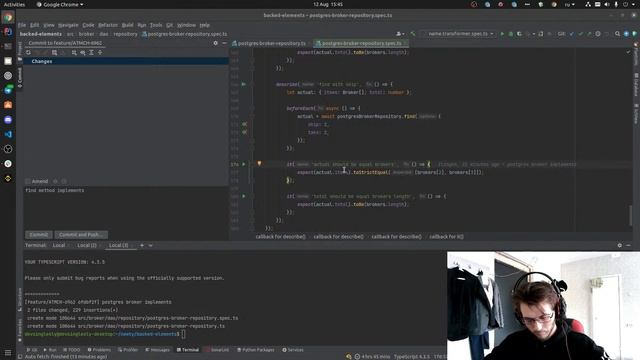Open the clock showing 12 Aug 15:45
Image resolution: width=640 pixels, height=360 pixels.
pos(328,4)
